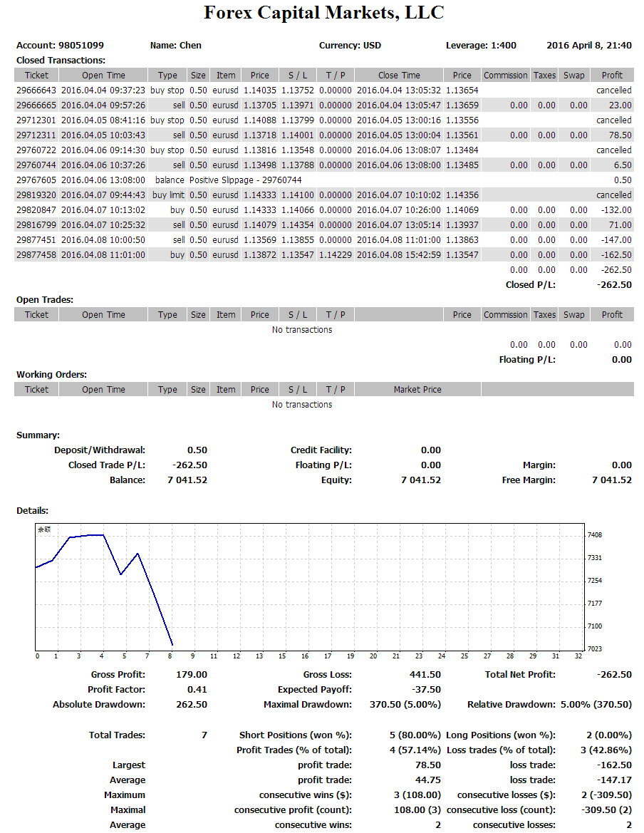644x833 pixels.
Task: Click the Market Price header in Working Orders
Action: point(417,390)
